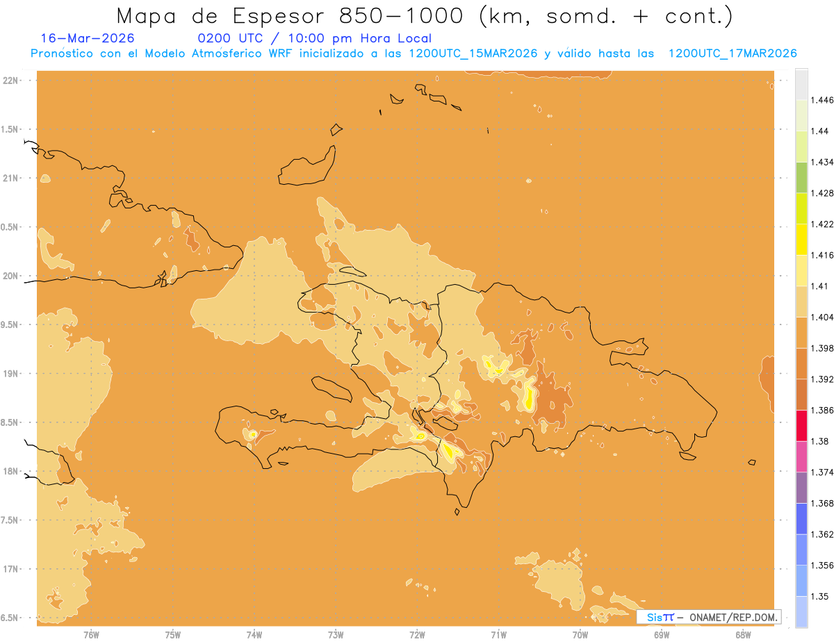Click the longitude axis label '76W'
The width and height of the screenshot is (834, 644).
(91, 634)
